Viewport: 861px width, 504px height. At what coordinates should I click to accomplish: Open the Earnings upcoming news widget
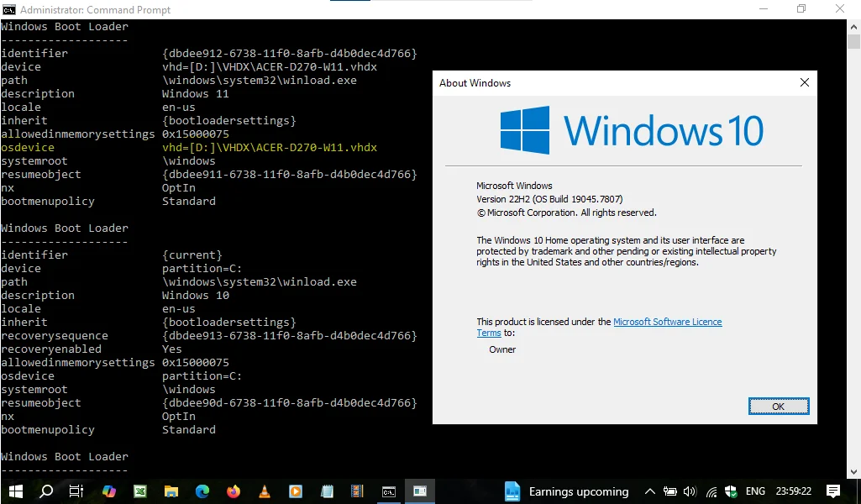[566, 491]
